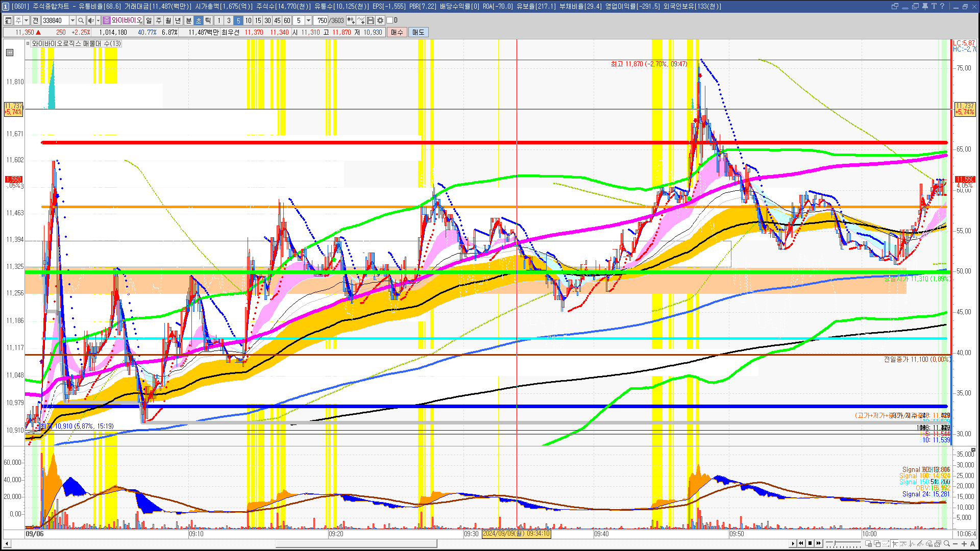This screenshot has width=980, height=551.
Task: Click the speaker sound icon
Action: 90,20
